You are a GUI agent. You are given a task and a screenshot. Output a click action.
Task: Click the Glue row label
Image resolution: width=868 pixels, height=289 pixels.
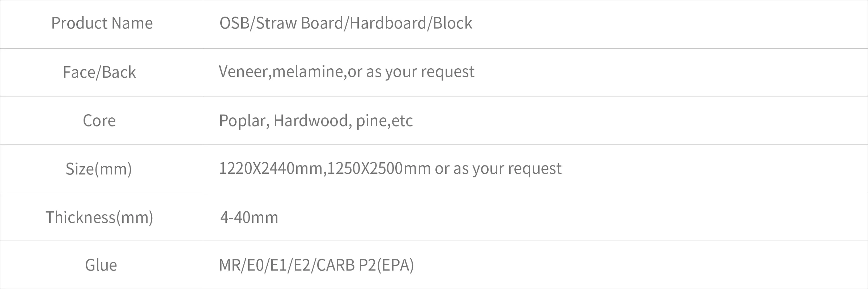101,265
